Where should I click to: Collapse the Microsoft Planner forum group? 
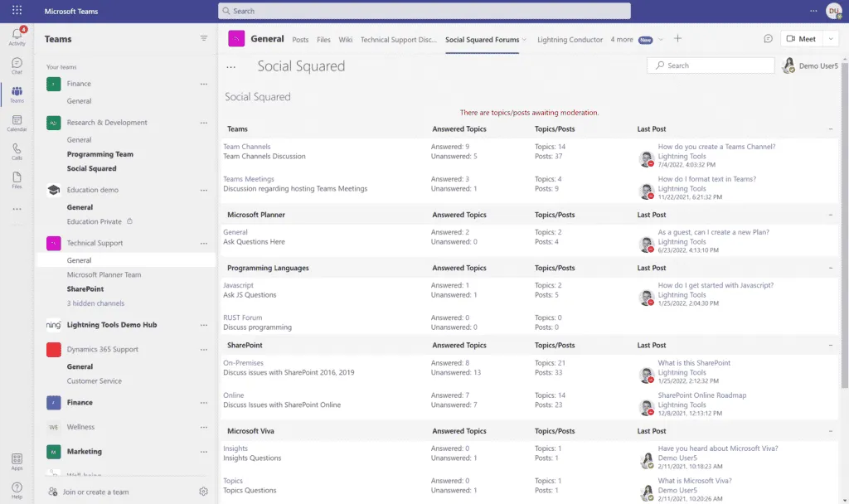pyautogui.click(x=831, y=215)
